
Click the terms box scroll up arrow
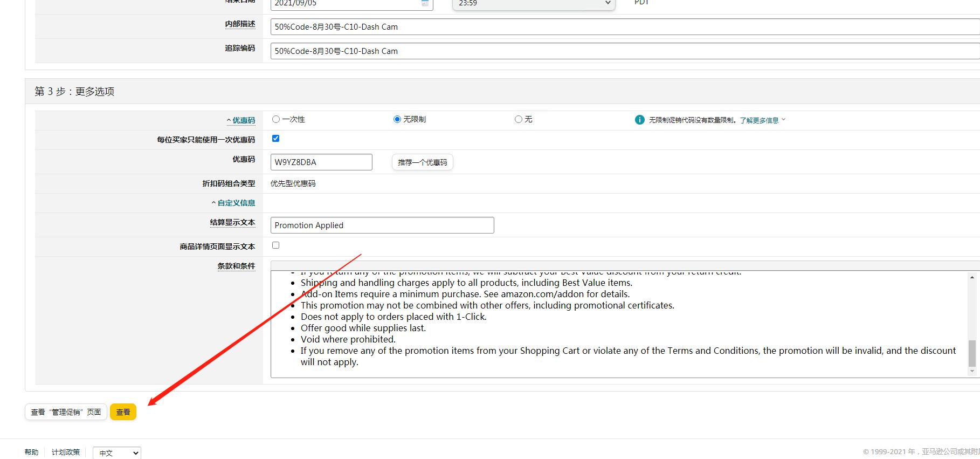click(972, 277)
